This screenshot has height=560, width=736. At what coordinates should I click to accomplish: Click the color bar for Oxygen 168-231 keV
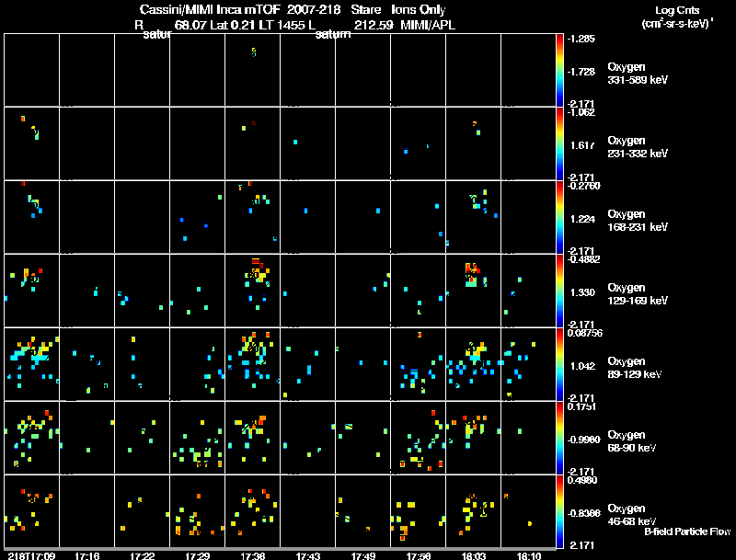[x=559, y=217]
